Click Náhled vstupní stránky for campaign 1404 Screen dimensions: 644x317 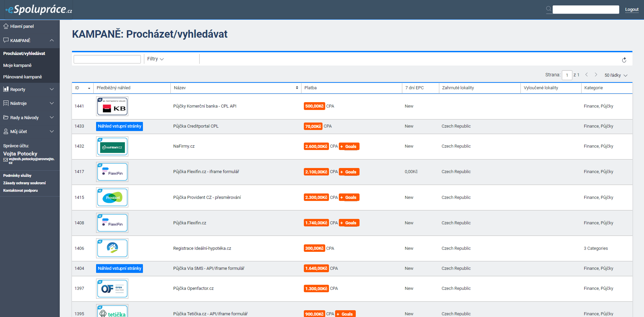[119, 268]
